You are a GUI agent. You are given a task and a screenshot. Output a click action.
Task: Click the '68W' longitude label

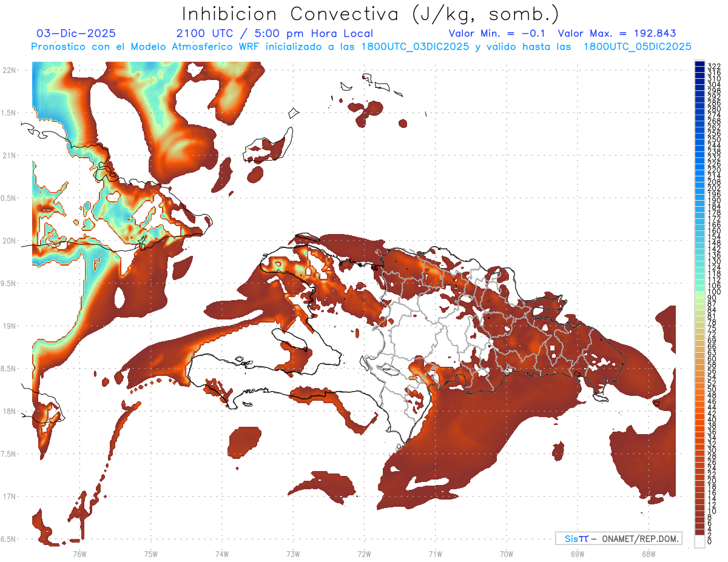tap(649, 554)
